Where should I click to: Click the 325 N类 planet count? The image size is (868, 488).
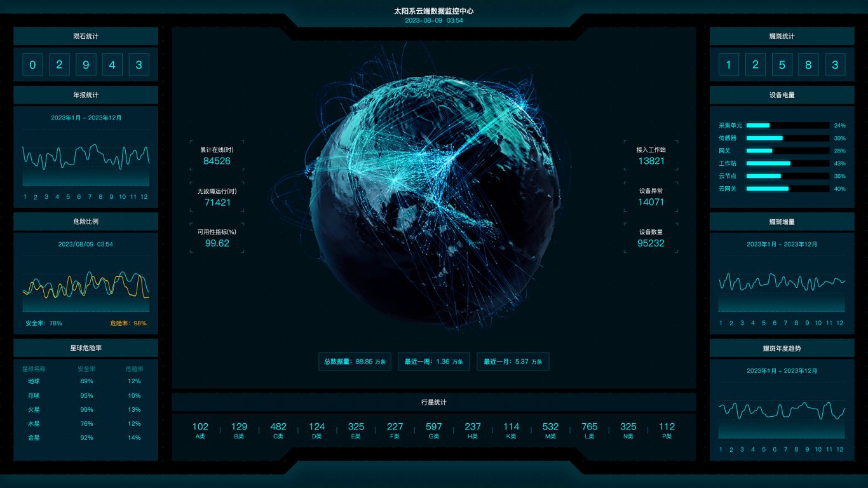(628, 430)
